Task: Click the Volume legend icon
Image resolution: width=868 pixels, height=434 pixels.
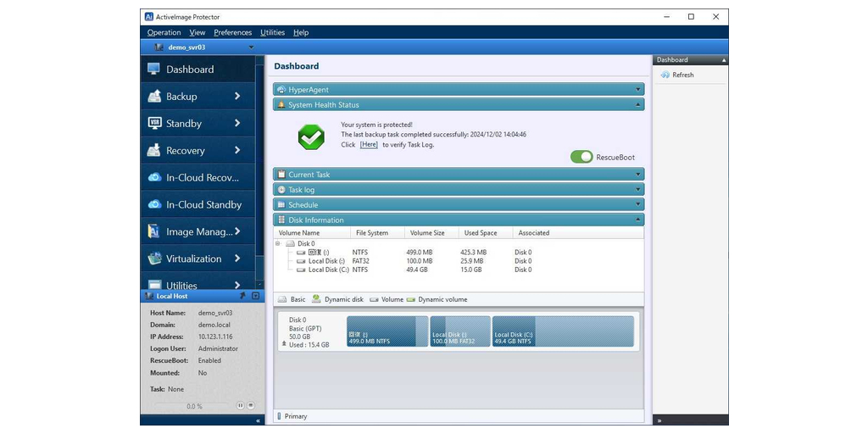Action: tap(374, 299)
